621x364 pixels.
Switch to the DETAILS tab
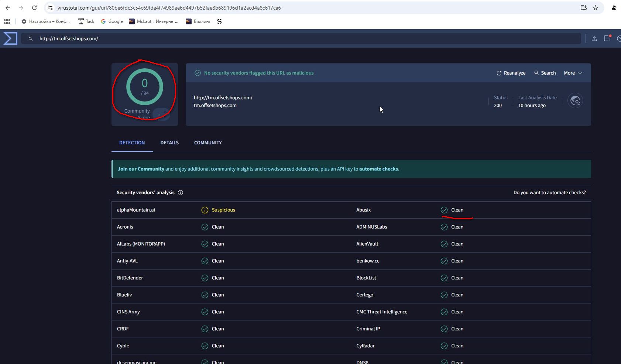[x=169, y=143]
